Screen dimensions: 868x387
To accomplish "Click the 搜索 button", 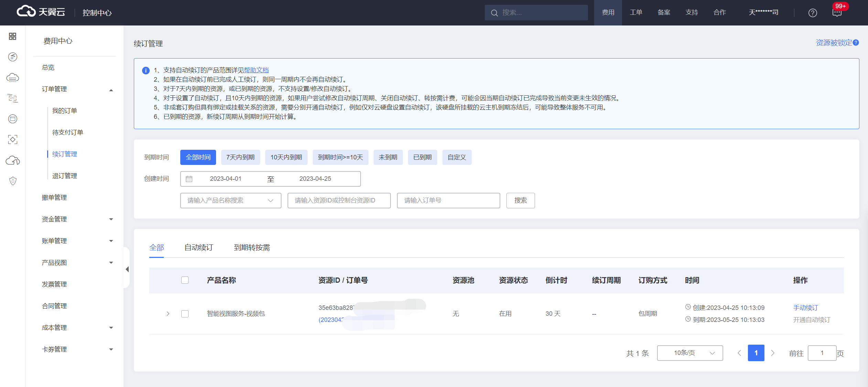I will 520,200.
